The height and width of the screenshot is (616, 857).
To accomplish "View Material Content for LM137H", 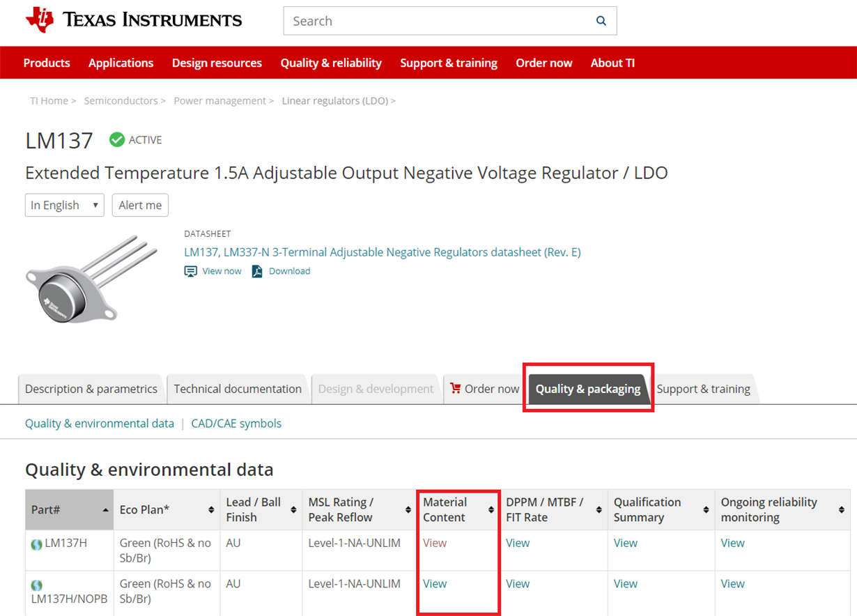I will (435, 543).
